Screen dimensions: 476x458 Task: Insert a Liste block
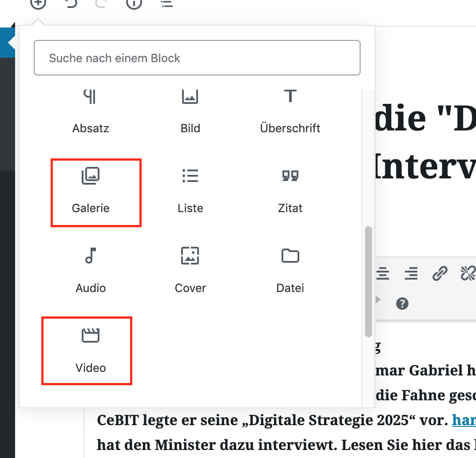[190, 192]
